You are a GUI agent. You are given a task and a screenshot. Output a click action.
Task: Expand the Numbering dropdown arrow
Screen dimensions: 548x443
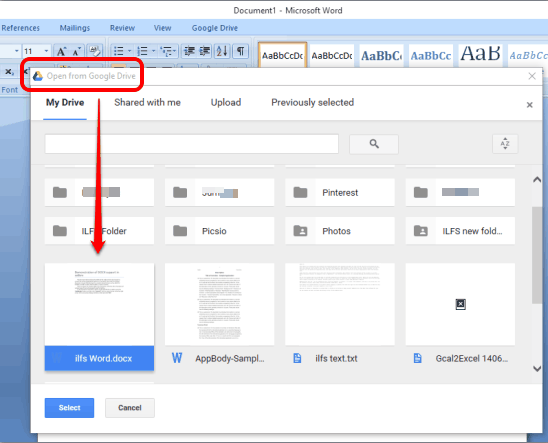coord(153,51)
